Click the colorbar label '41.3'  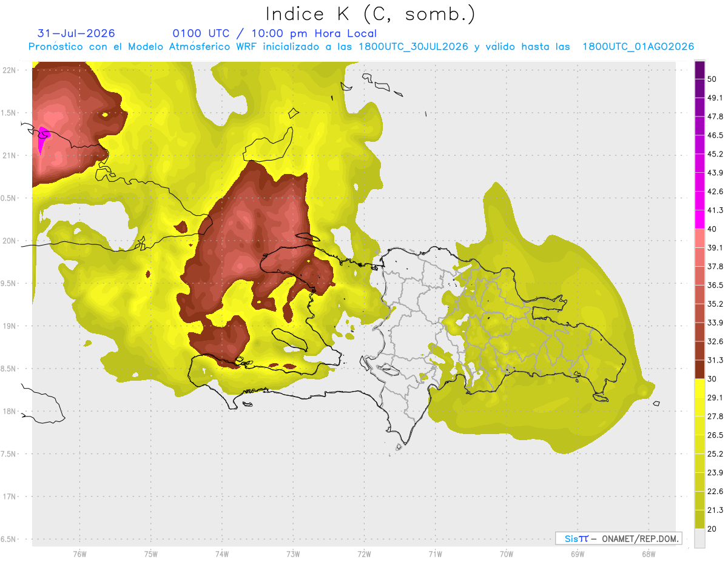pyautogui.click(x=715, y=210)
